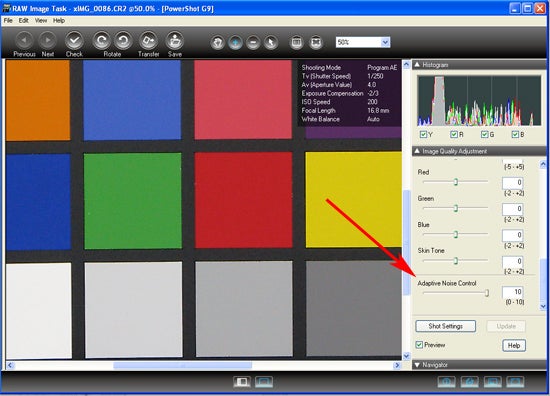Rotate the image clockwise

tap(123, 41)
